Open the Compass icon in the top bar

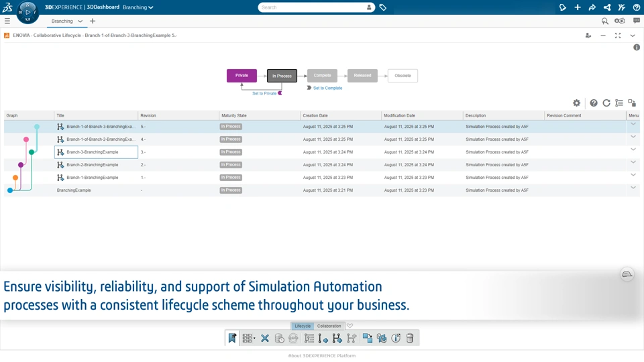point(28,12)
